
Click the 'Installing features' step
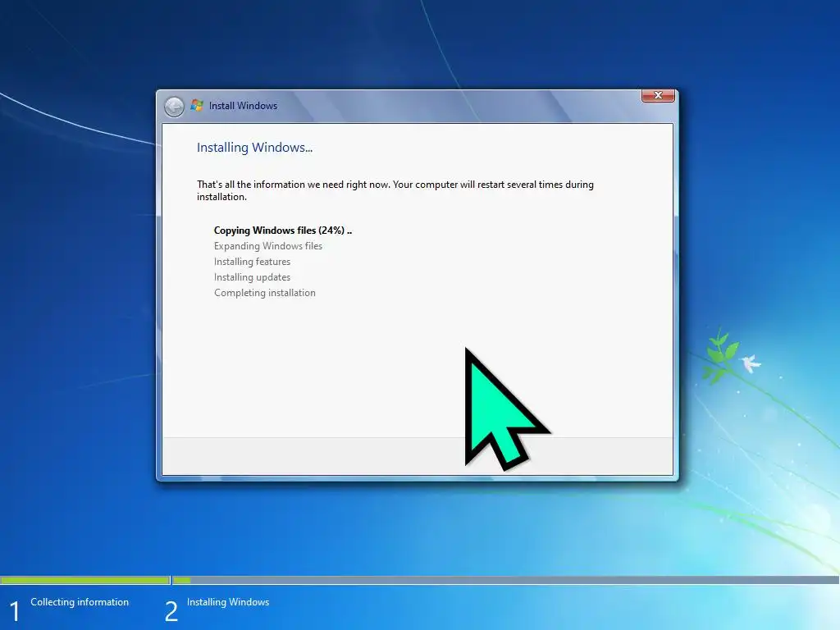click(252, 262)
